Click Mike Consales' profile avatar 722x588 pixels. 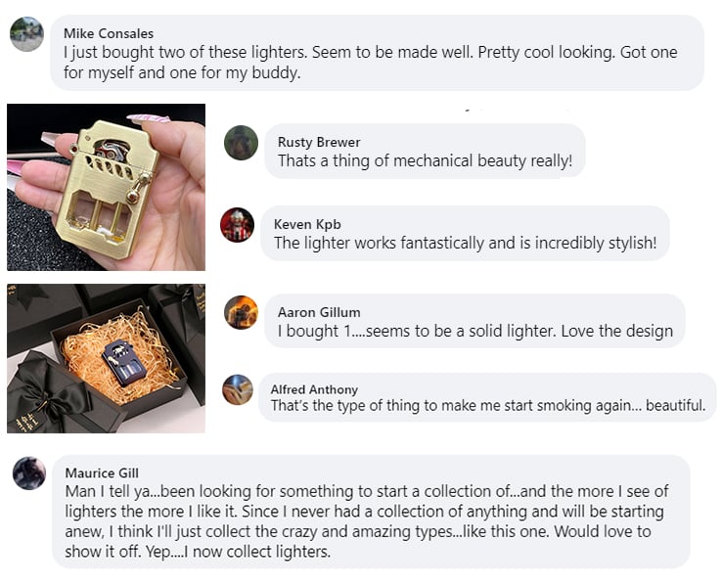point(26,34)
